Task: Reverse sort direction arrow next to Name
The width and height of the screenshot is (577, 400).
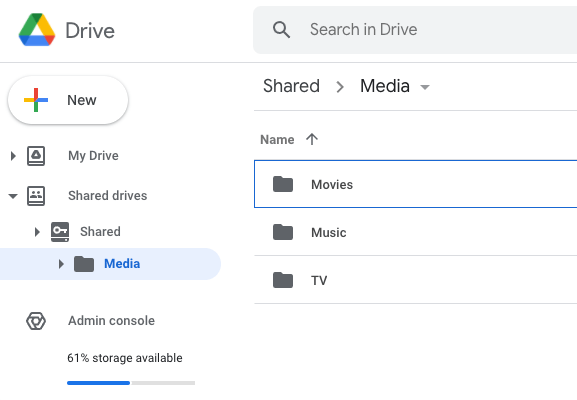Action: [x=312, y=139]
